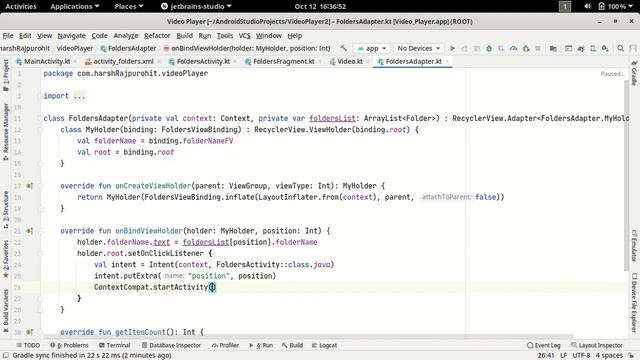Open the Terminal tool window button
Image resolution: width=640 pixels, height=360 pixels.
(x=115, y=345)
